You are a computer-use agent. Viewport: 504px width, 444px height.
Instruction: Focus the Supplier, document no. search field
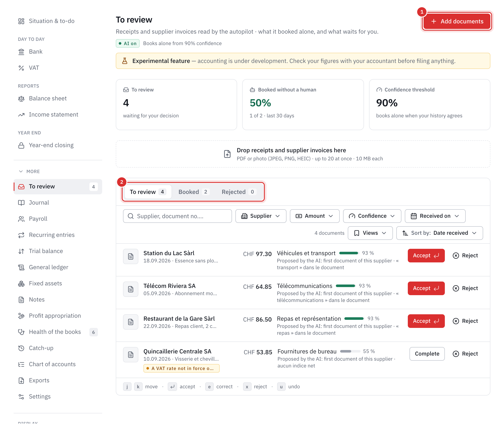[177, 216]
